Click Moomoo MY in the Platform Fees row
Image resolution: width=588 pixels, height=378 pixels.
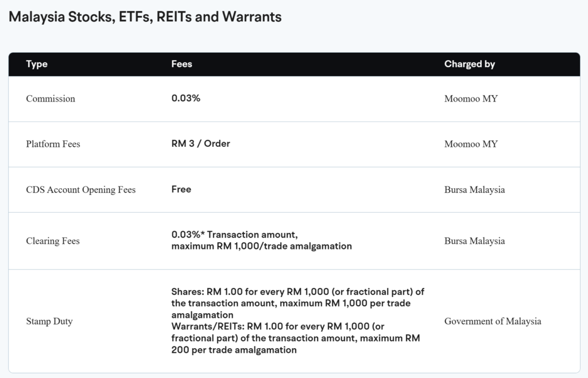[471, 144]
